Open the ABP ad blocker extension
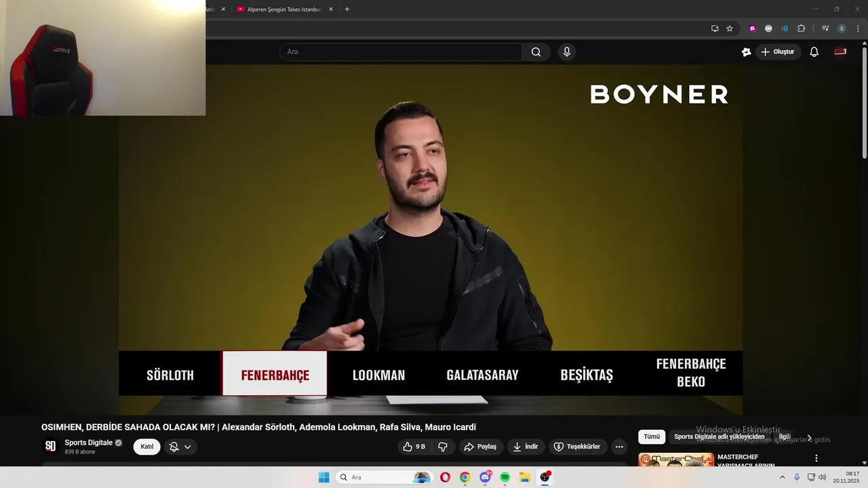Image resolution: width=868 pixels, height=488 pixels. click(768, 28)
